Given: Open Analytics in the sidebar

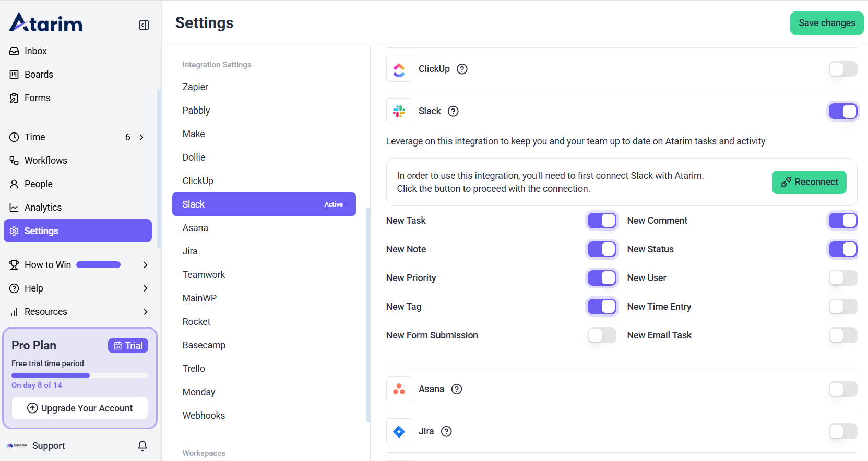Looking at the screenshot, I should 43,208.
